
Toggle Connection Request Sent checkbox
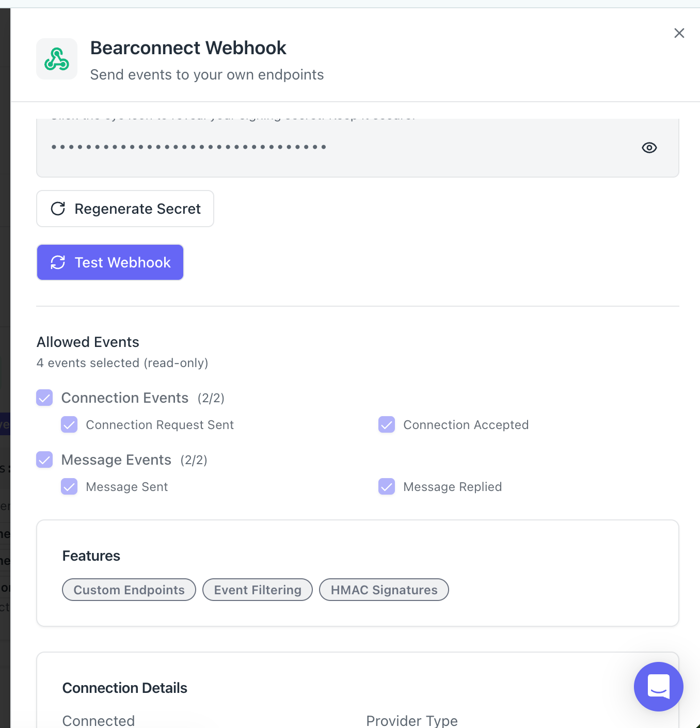click(69, 425)
